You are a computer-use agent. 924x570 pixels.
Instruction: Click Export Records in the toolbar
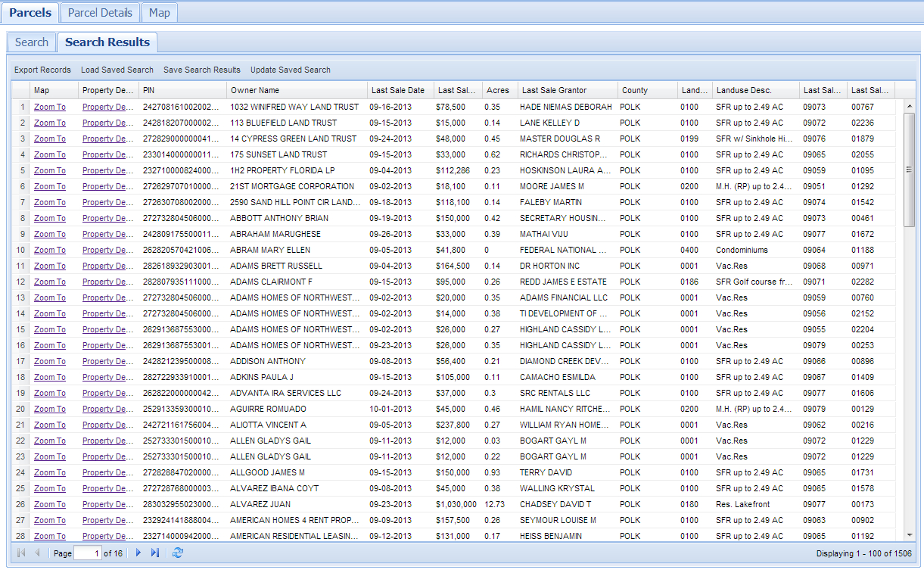(42, 70)
